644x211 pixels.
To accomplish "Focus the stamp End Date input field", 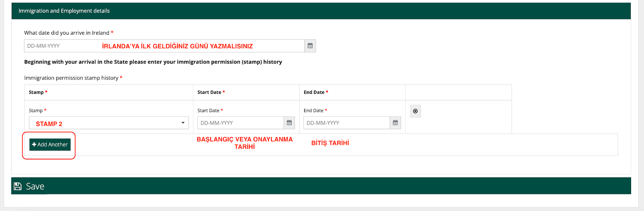I will point(347,123).
